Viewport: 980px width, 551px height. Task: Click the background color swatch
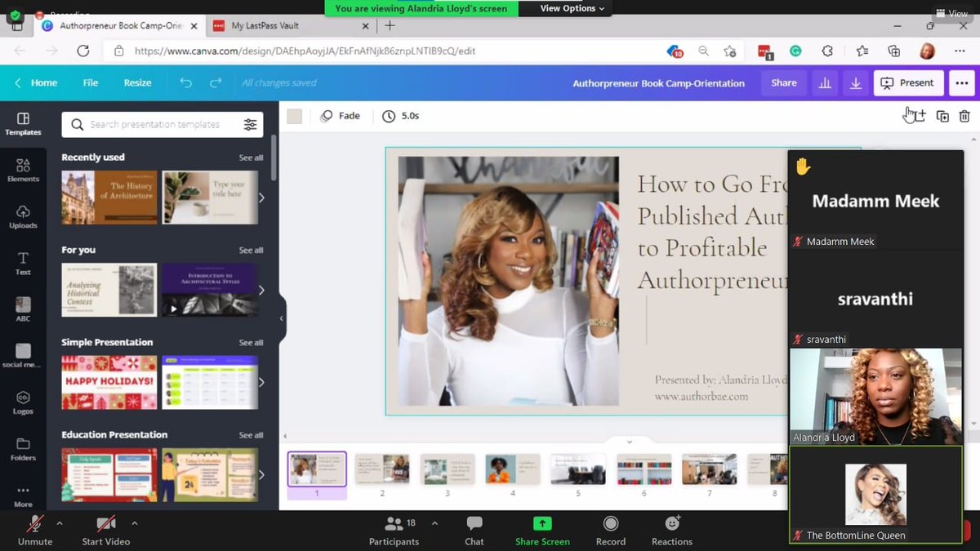295,116
